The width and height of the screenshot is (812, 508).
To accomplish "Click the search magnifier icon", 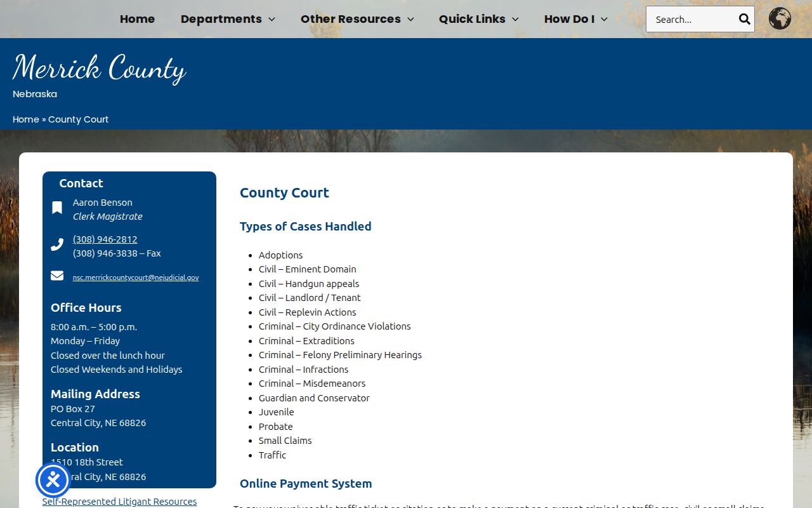I will (x=744, y=19).
